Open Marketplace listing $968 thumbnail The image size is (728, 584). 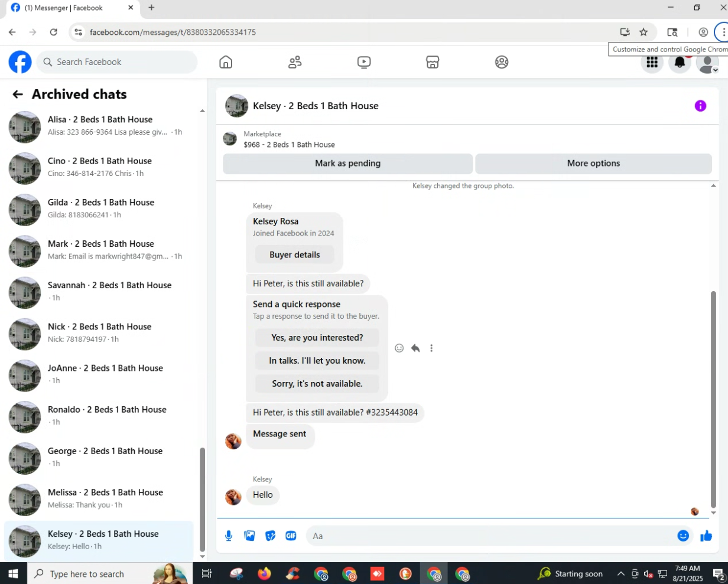click(230, 139)
